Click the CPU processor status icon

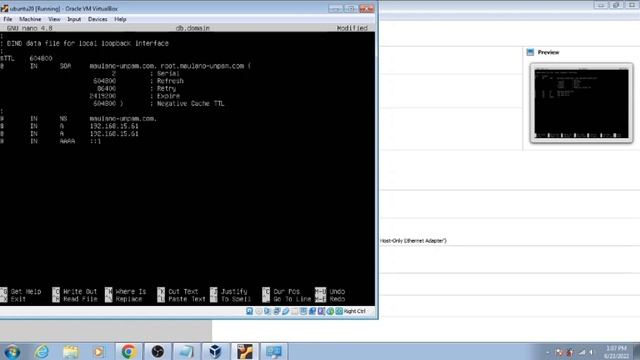321,311
